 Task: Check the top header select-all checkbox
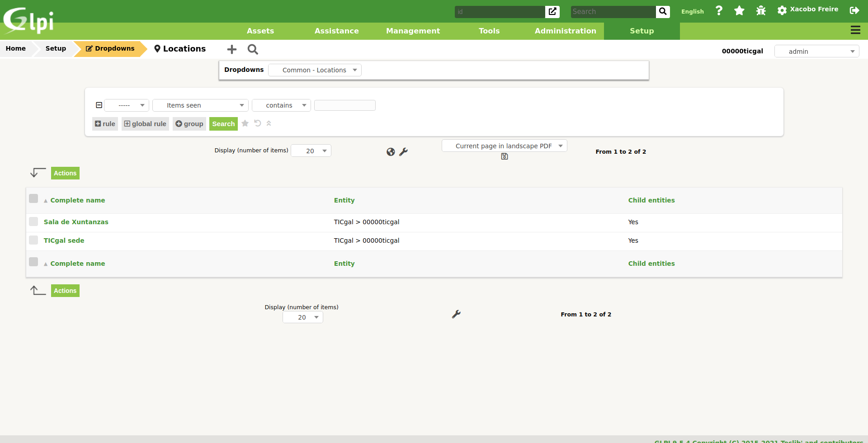tap(33, 198)
